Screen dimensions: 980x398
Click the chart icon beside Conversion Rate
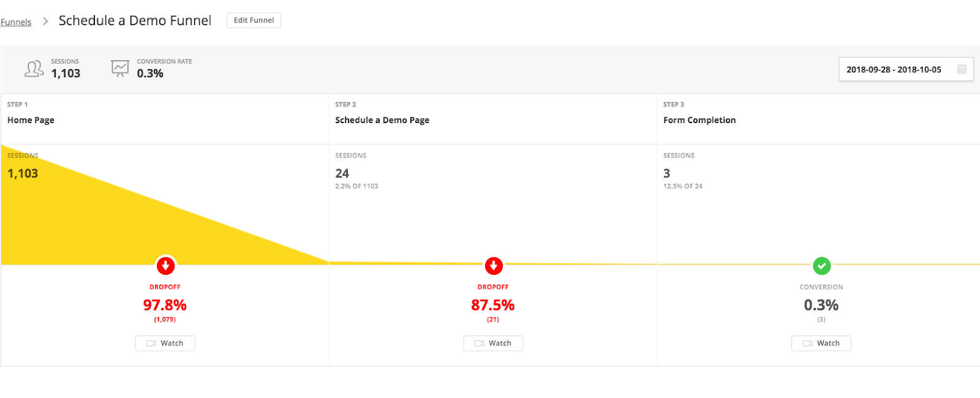point(120,68)
